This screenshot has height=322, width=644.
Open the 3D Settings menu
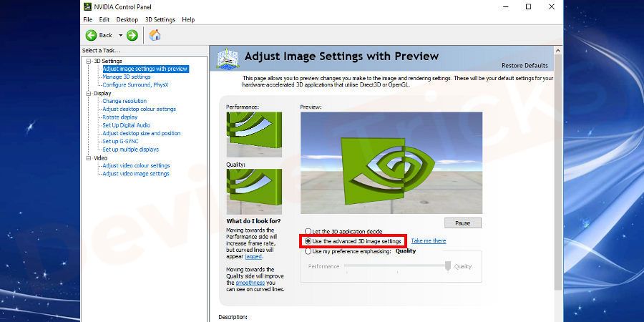pyautogui.click(x=160, y=20)
